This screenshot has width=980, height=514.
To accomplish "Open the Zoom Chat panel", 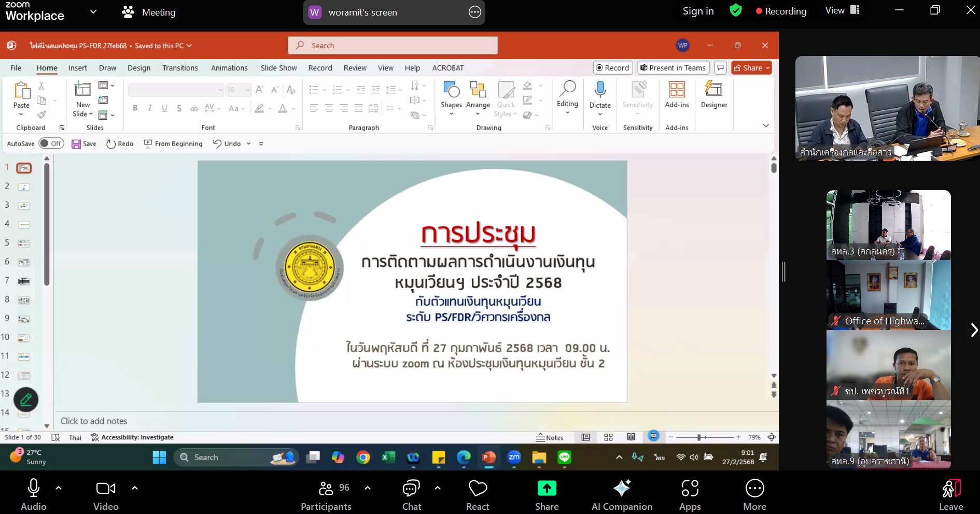I will click(412, 495).
